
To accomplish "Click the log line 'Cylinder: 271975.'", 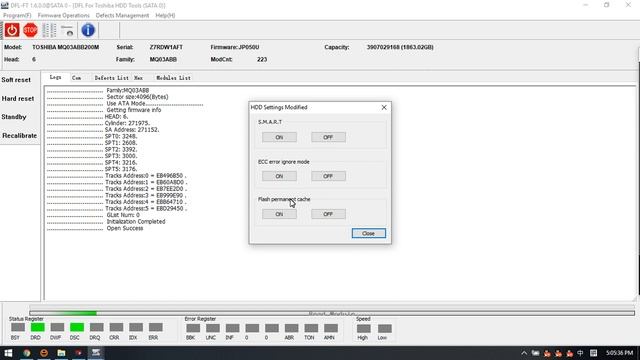I will point(127,123).
